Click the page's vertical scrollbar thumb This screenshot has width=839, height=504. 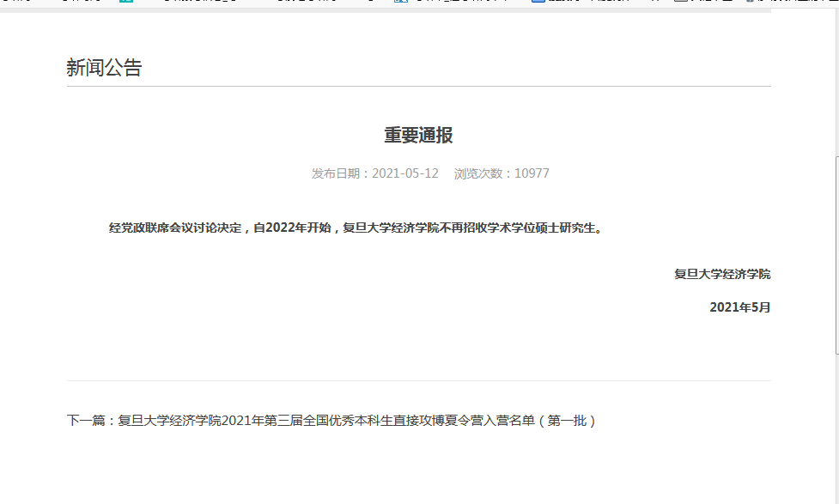837,255
